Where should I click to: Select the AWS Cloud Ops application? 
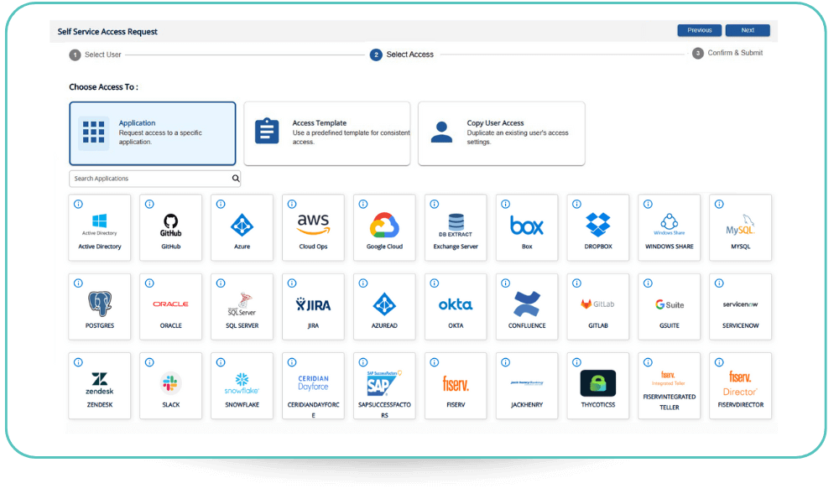(x=313, y=227)
